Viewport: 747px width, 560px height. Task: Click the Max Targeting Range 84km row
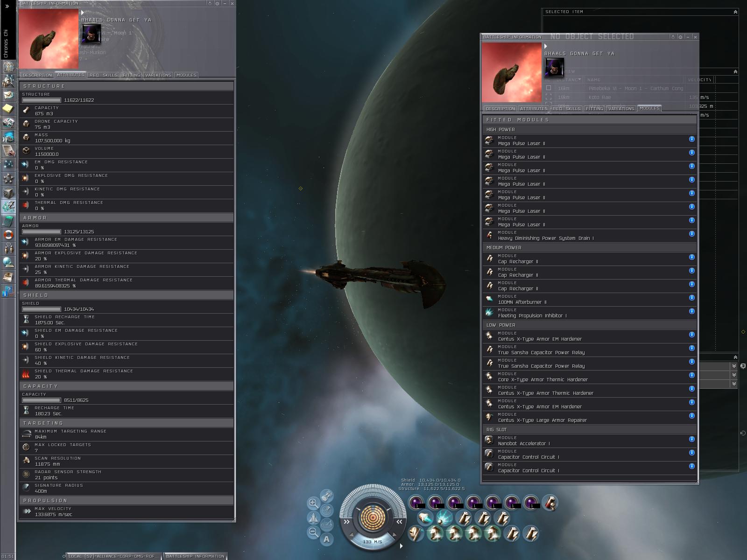coord(127,434)
